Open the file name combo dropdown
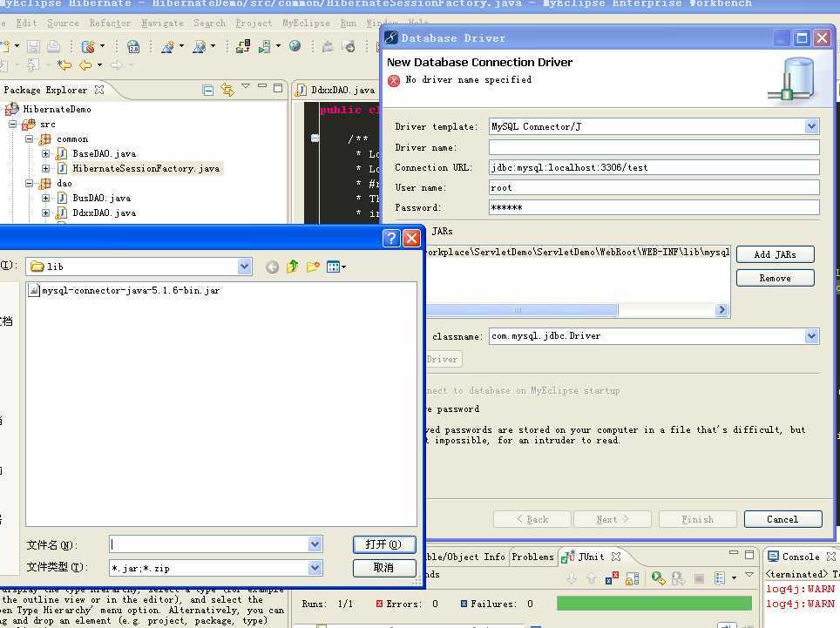840x628 pixels. [315, 544]
